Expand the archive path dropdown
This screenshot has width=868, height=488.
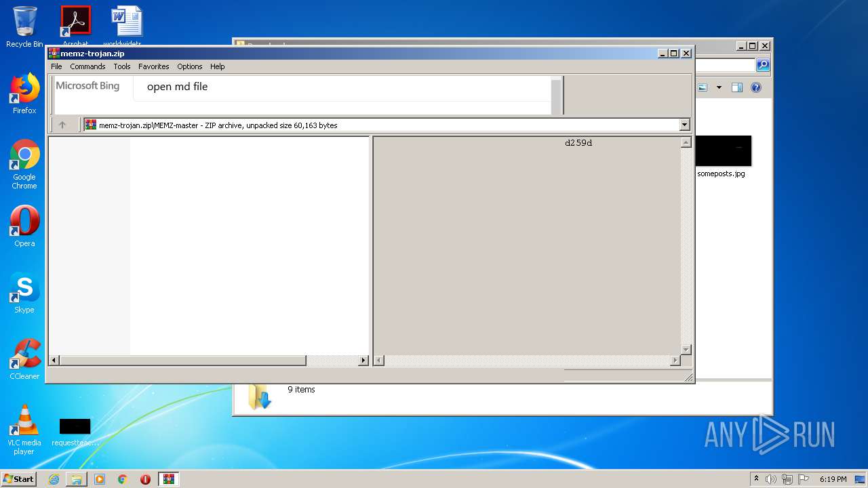(x=684, y=125)
